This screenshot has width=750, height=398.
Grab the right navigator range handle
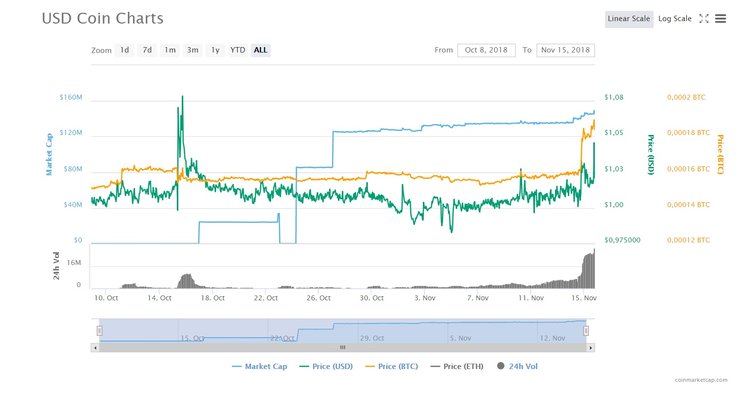tap(586, 331)
